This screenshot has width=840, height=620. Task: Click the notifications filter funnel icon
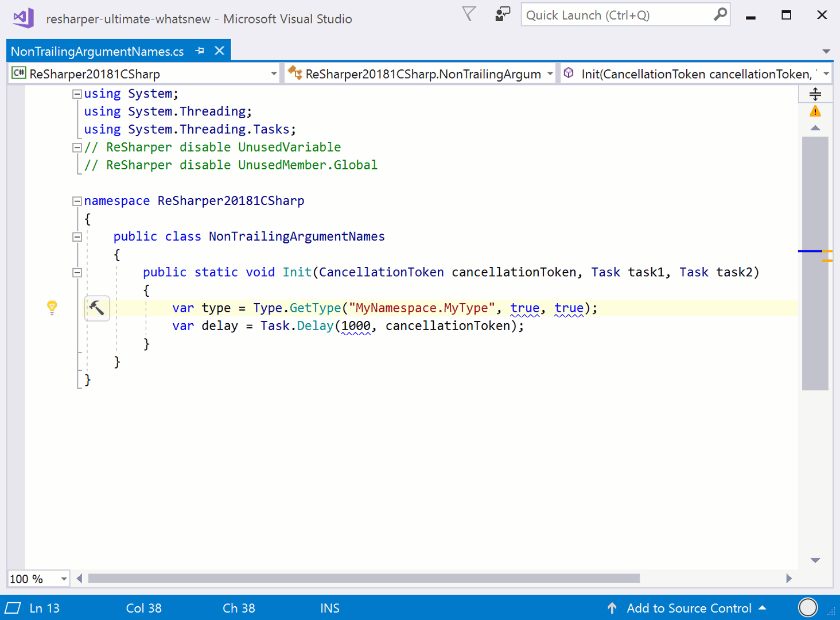469,14
